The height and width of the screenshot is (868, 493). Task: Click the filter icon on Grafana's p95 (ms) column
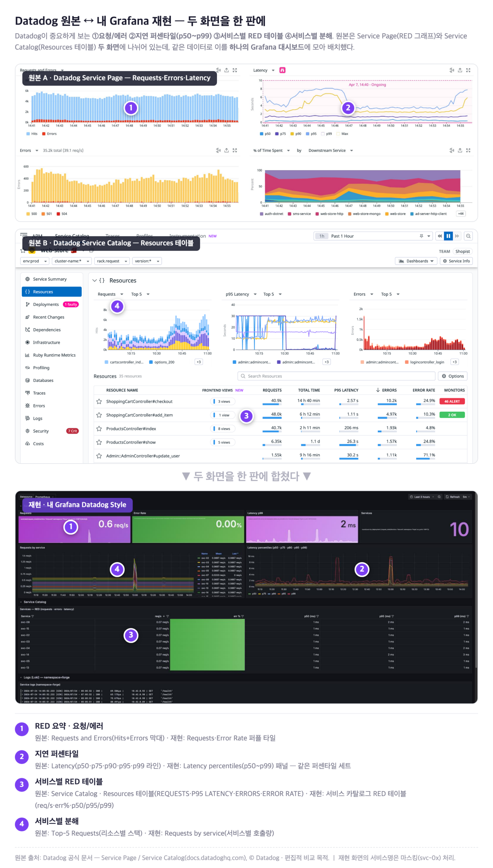tap(393, 616)
